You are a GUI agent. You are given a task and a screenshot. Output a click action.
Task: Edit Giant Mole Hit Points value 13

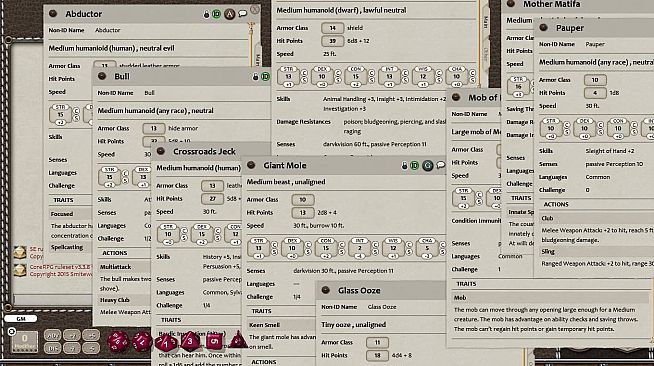303,213
